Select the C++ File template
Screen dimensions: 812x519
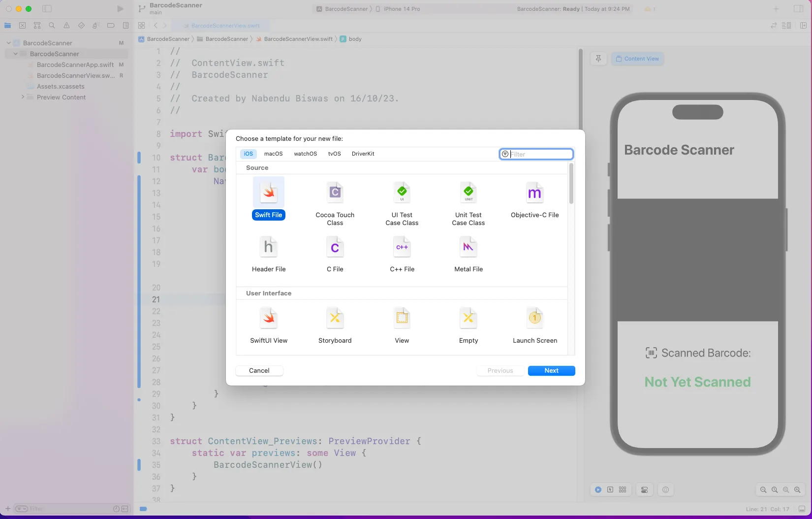402,254
